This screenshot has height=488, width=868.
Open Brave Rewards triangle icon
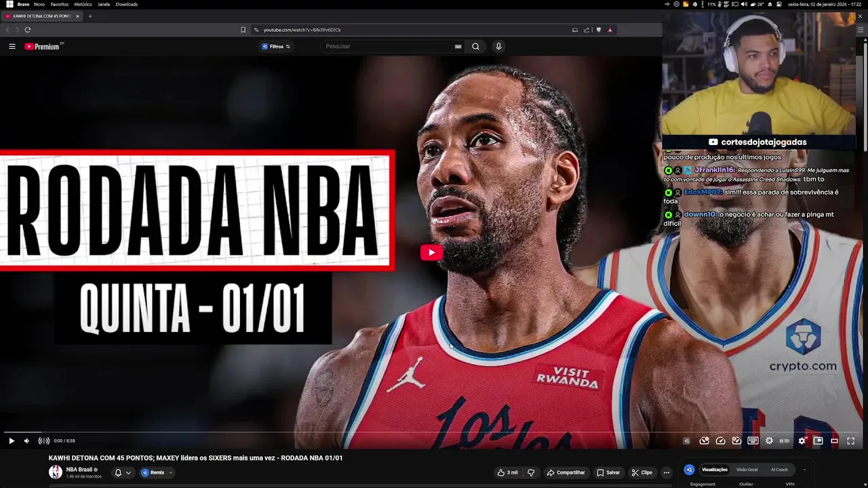click(610, 30)
